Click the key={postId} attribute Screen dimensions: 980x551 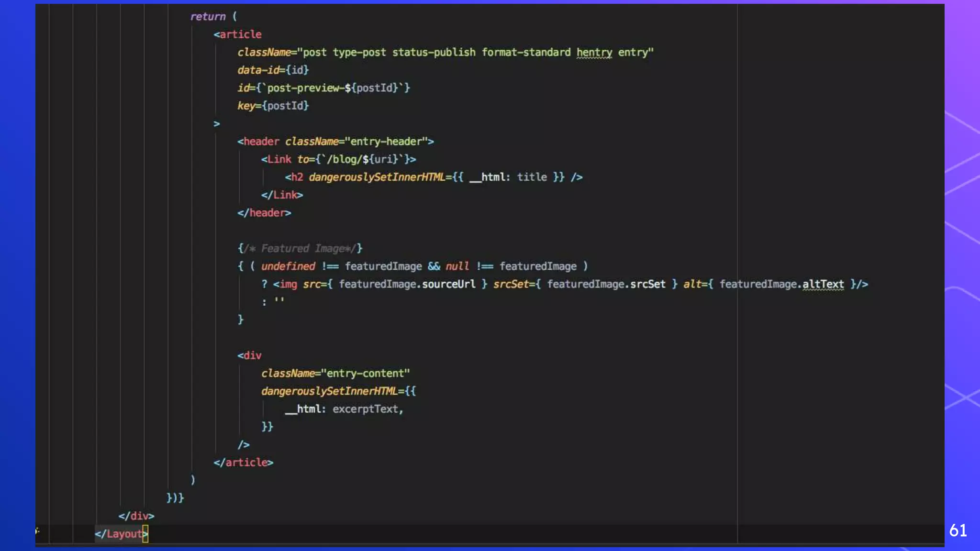pyautogui.click(x=273, y=106)
